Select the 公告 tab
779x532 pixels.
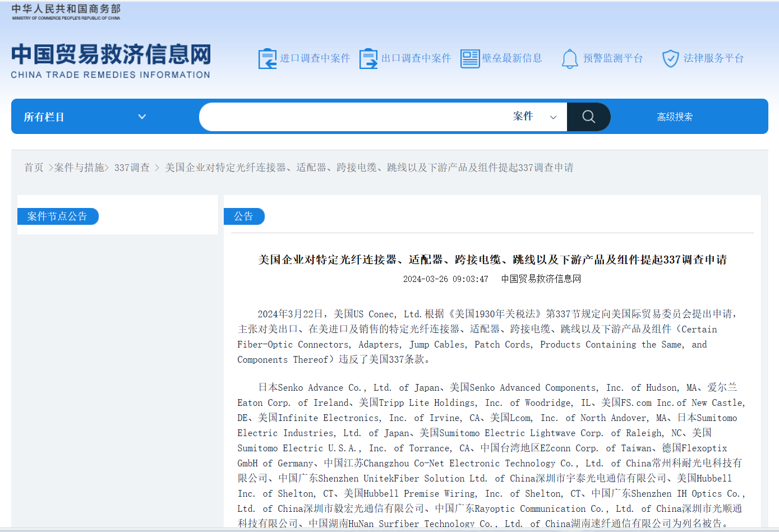click(x=243, y=216)
